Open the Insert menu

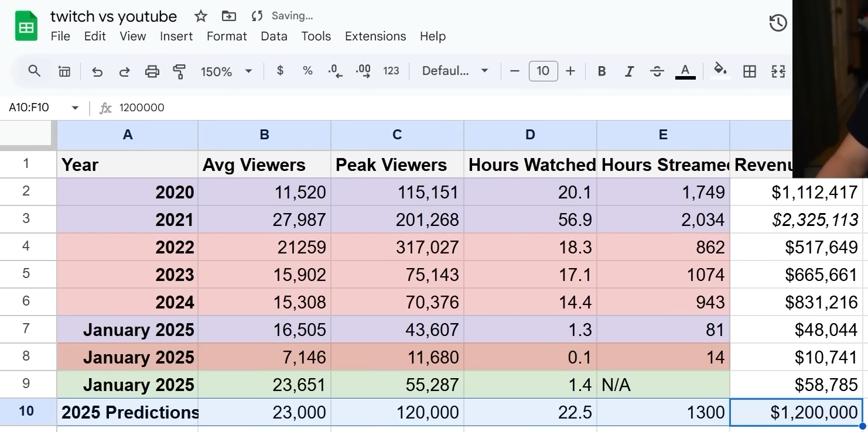tap(176, 36)
